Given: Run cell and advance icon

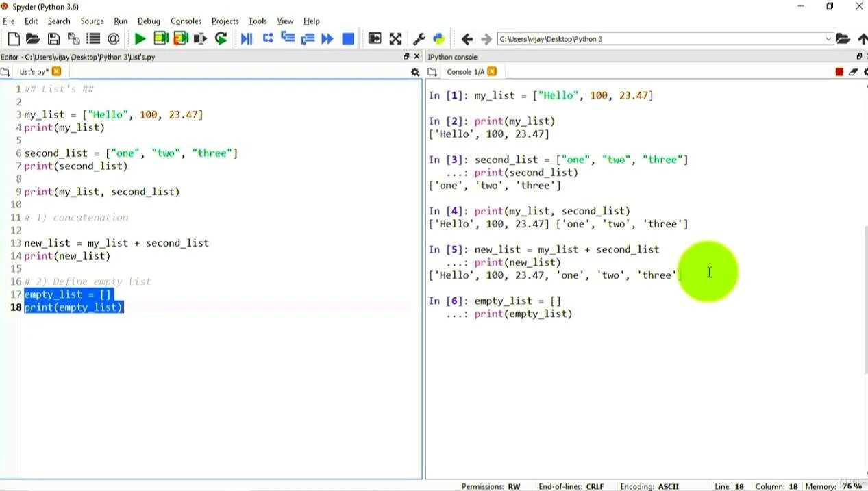Looking at the screenshot, I should click(x=181, y=39).
